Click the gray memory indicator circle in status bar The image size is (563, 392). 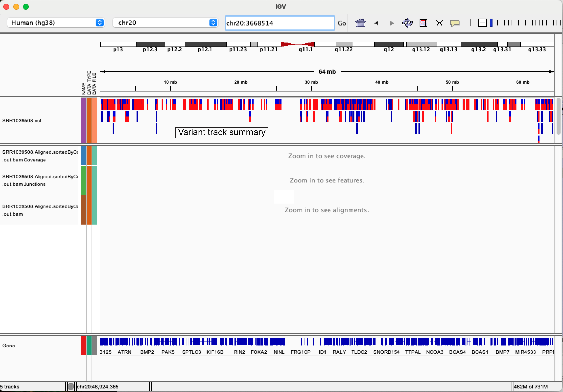pos(71,387)
